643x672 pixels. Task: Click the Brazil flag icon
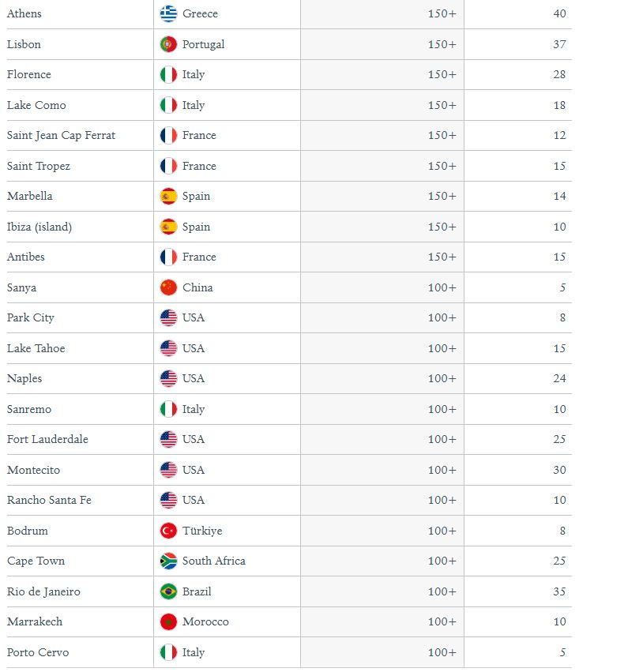click(168, 592)
